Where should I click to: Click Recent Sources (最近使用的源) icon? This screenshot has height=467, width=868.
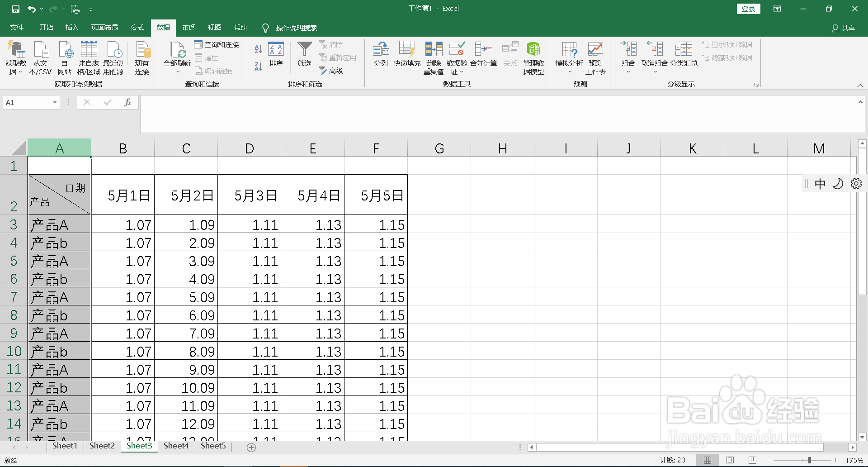(113, 58)
